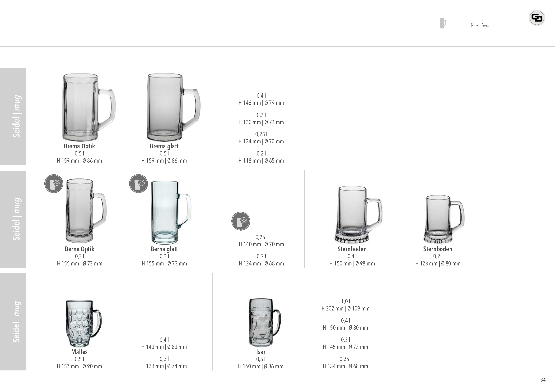The width and height of the screenshot is (555, 392).
Task: Click 'H 146 mm | Ø 79 mm' dimension text
Action: tap(261, 103)
